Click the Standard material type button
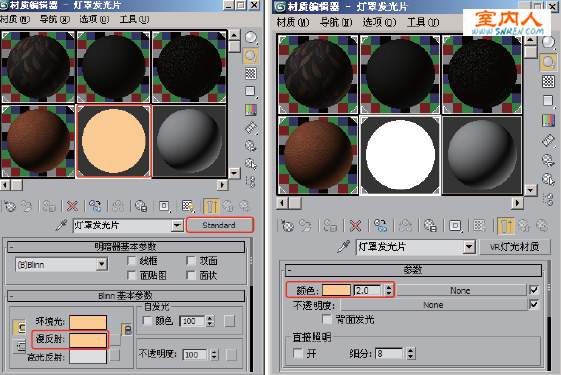 (x=219, y=225)
